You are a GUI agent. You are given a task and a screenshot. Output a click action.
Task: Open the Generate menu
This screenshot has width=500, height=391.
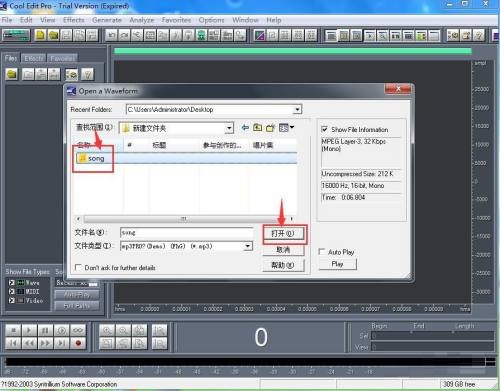tap(107, 20)
